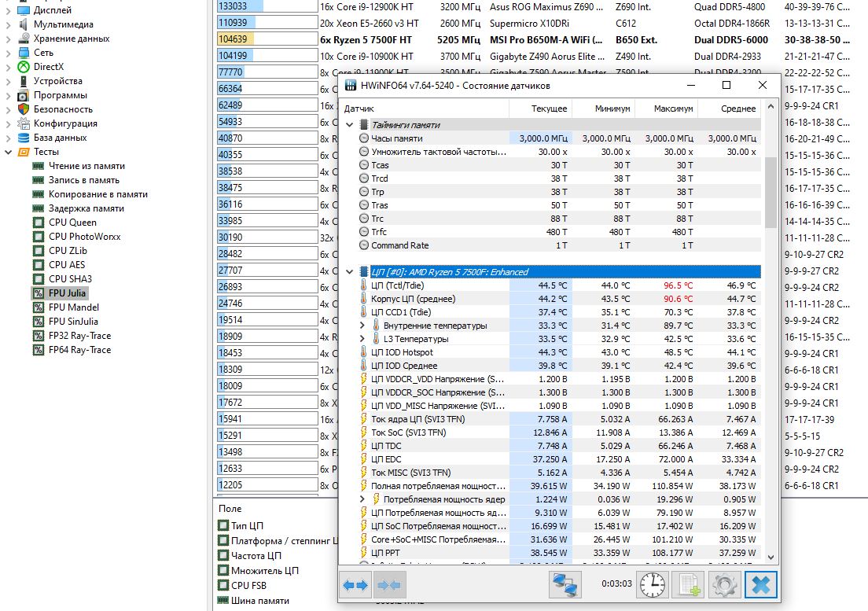The width and height of the screenshot is (868, 611).
Task: Select the Запись в память benchmark
Action: point(83,180)
